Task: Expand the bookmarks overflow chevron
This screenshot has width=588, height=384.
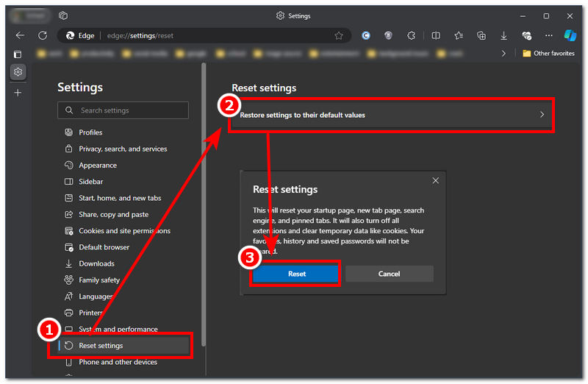Action: point(503,54)
